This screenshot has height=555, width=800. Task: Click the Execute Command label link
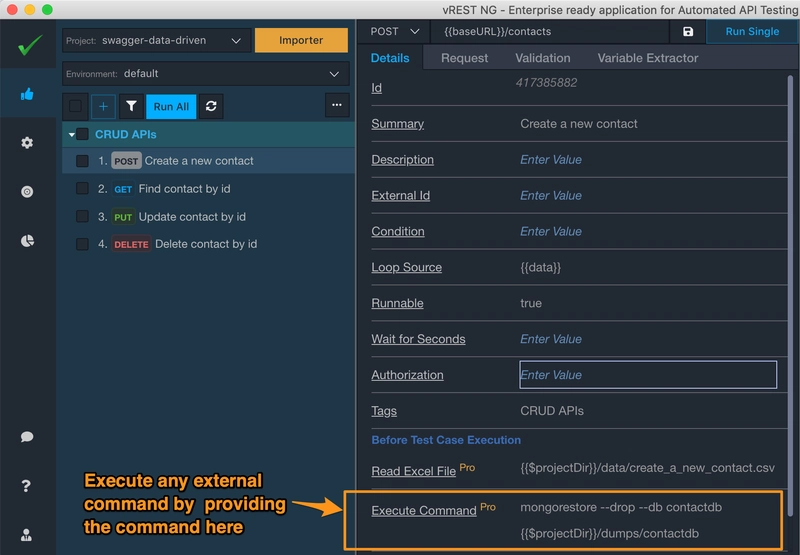[x=424, y=511]
